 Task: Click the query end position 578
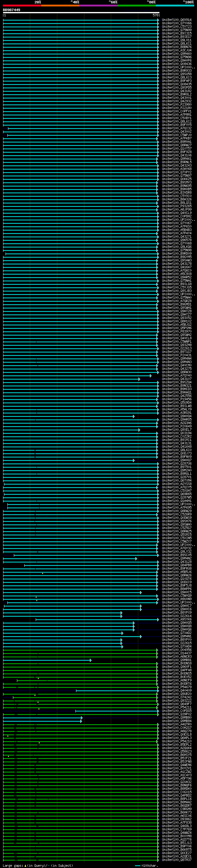tap(155, 15)
